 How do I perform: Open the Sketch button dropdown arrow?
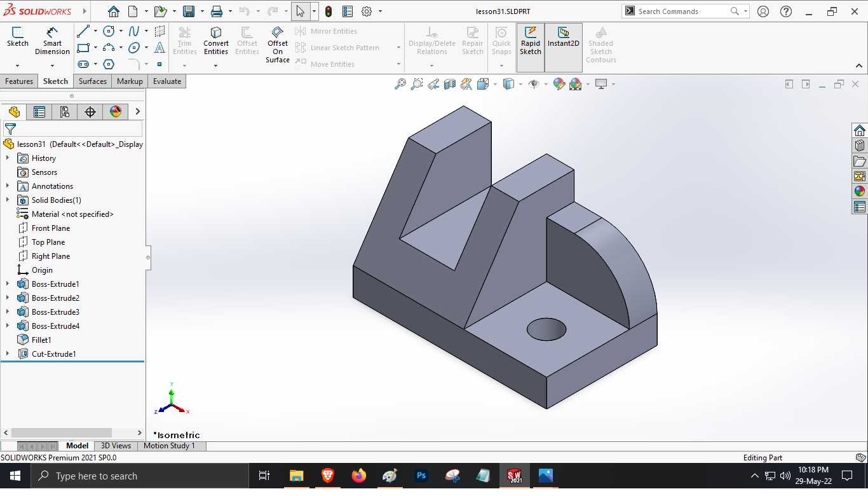tap(17, 65)
